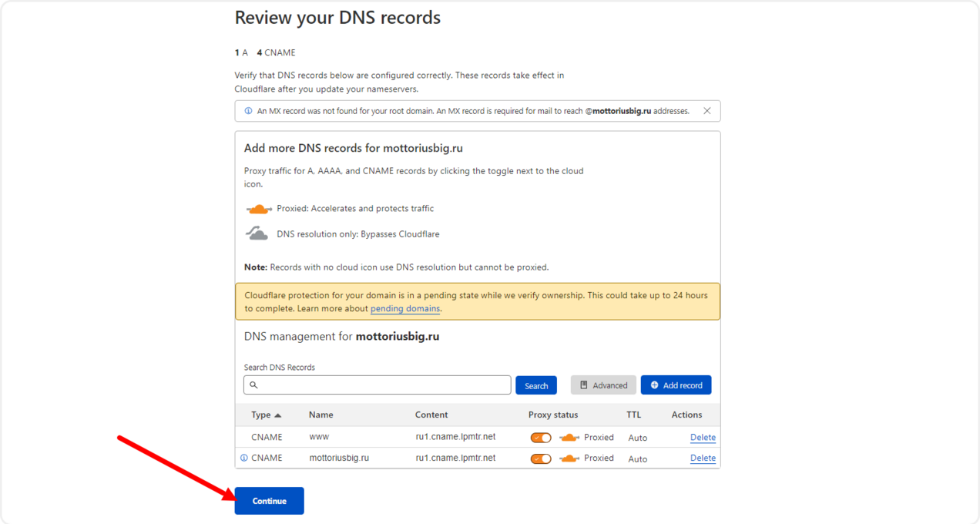Sort records by Type column
Image resolution: width=980 pixels, height=524 pixels.
tap(266, 415)
